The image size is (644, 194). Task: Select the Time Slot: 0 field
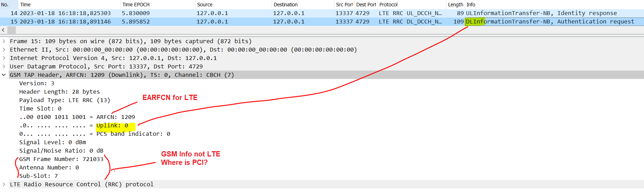point(40,108)
